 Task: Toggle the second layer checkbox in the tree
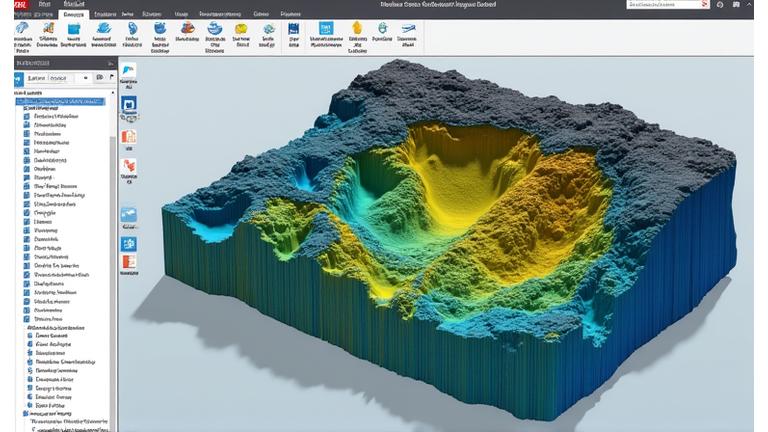tap(26, 126)
